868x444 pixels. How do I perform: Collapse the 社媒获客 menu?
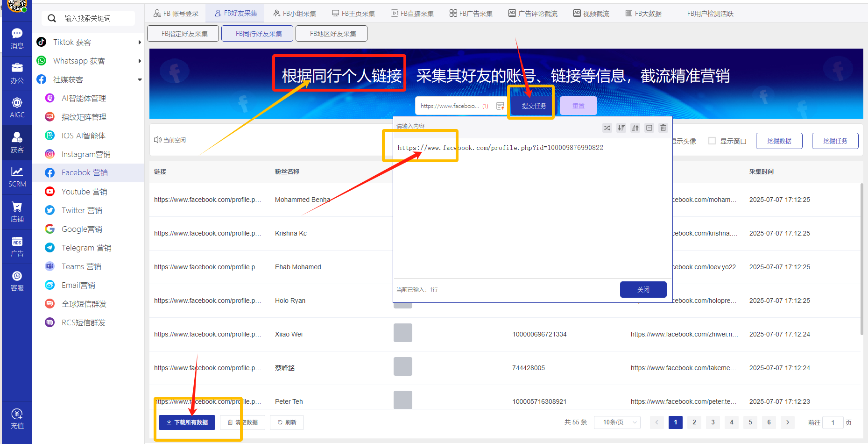140,79
